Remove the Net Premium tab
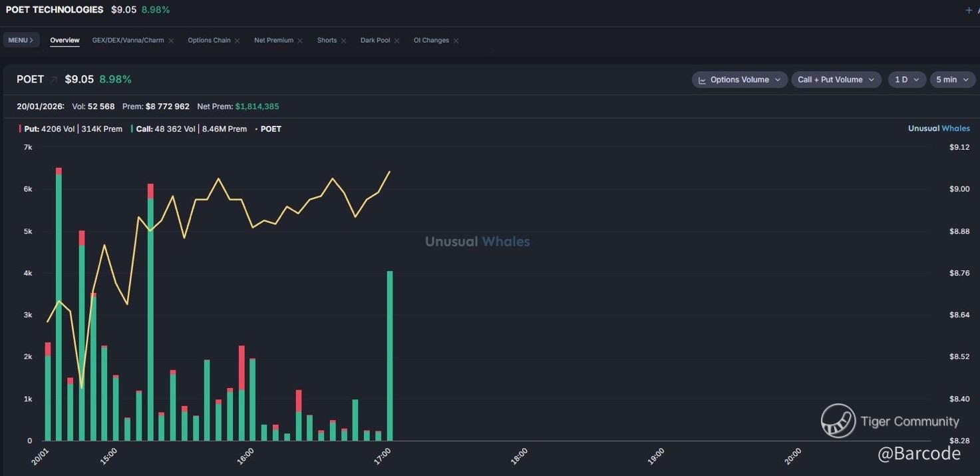980x476 pixels. 300,41
